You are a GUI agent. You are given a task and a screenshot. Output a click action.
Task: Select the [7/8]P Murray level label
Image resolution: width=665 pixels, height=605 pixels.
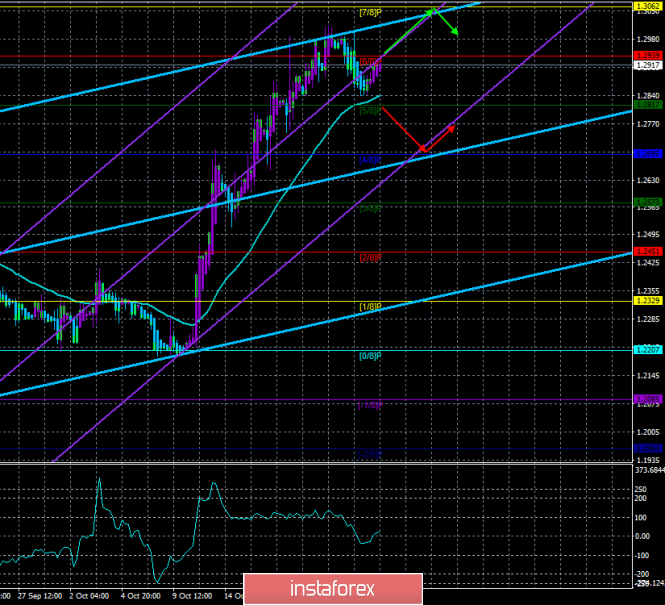[x=370, y=13]
